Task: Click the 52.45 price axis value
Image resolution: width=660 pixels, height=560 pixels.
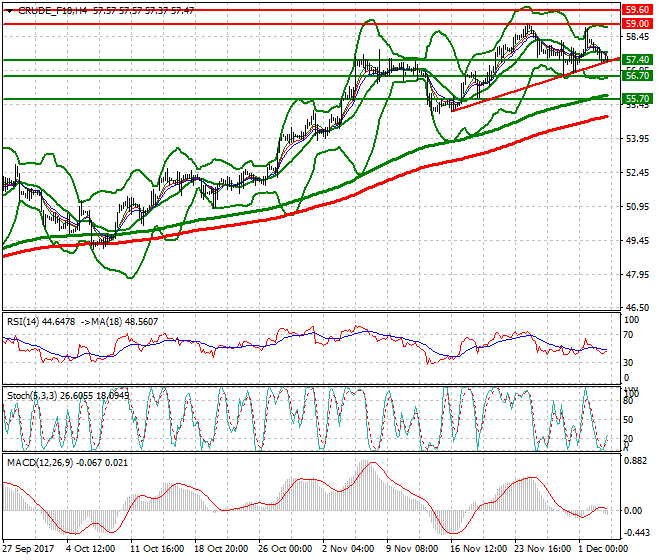Action: point(637,173)
